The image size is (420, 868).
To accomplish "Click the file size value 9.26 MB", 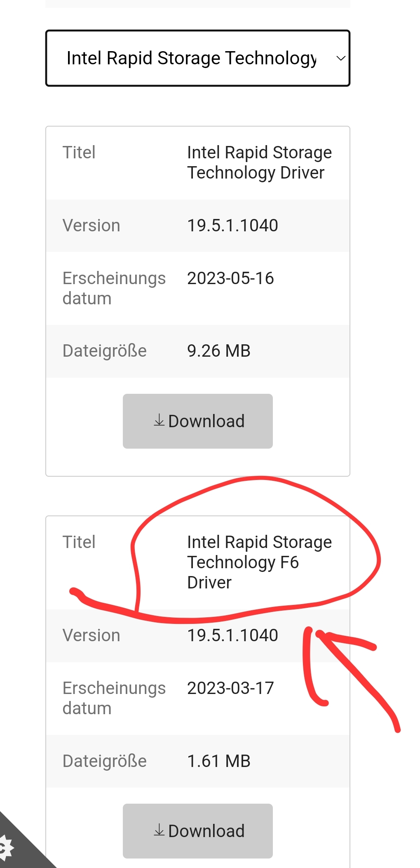I will click(218, 351).
